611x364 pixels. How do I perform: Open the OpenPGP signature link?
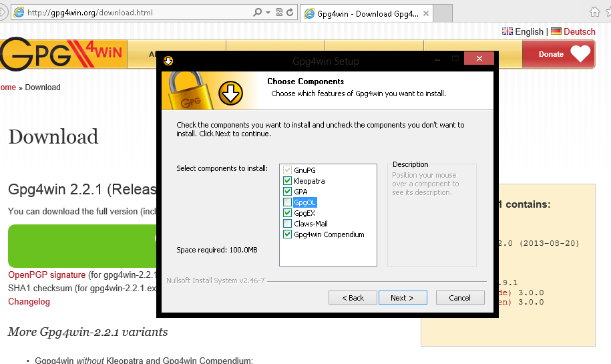tap(47, 275)
